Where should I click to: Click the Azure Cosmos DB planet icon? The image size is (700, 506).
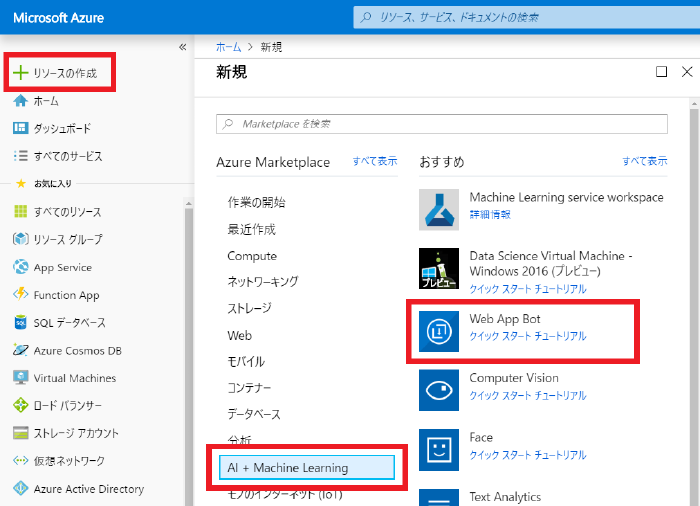(x=21, y=350)
